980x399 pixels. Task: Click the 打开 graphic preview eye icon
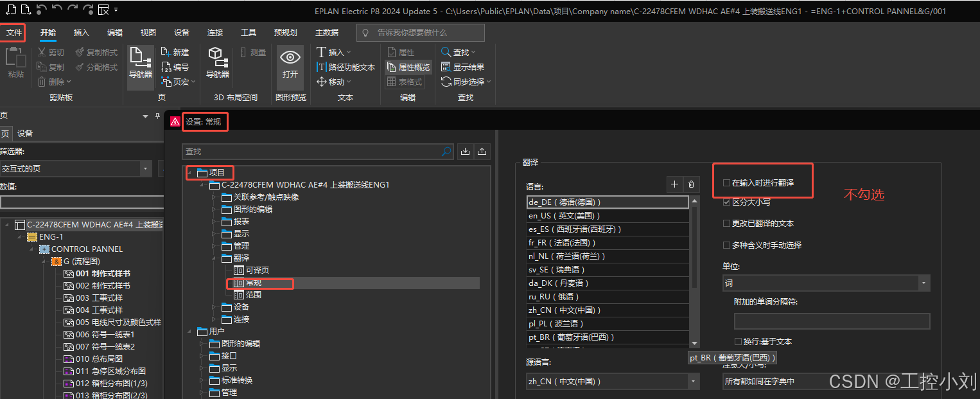pos(290,57)
